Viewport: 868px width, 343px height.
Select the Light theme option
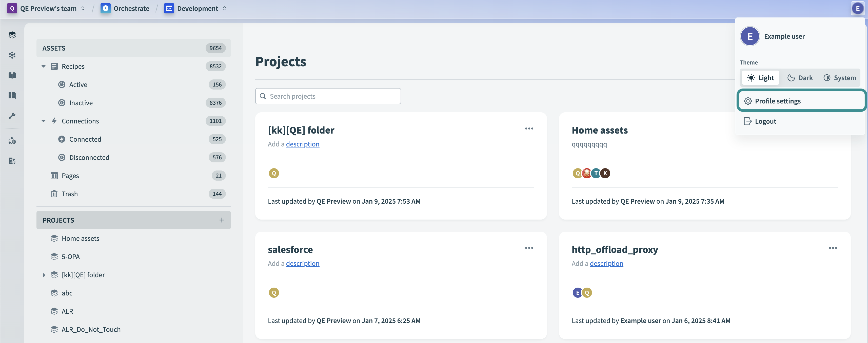pos(760,78)
